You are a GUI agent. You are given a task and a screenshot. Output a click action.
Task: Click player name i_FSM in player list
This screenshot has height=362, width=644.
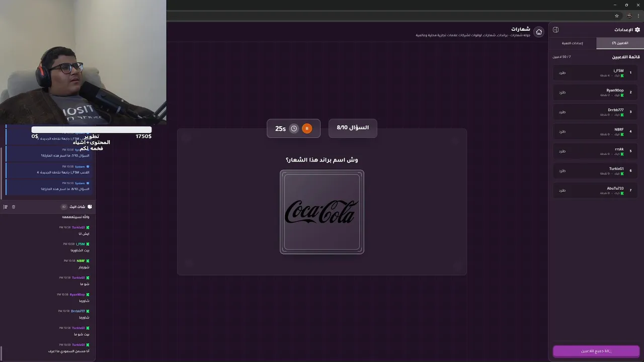click(618, 71)
